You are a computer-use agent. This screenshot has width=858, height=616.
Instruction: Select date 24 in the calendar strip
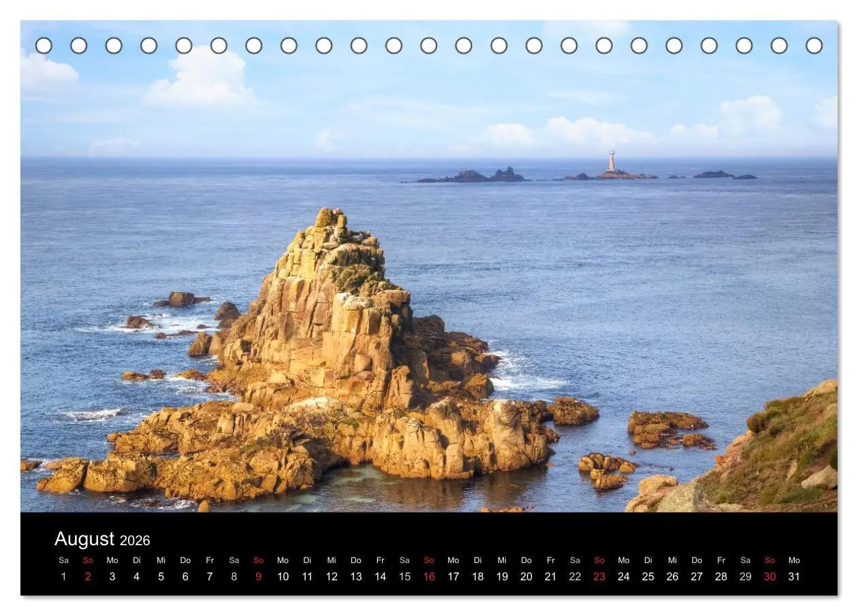(624, 577)
